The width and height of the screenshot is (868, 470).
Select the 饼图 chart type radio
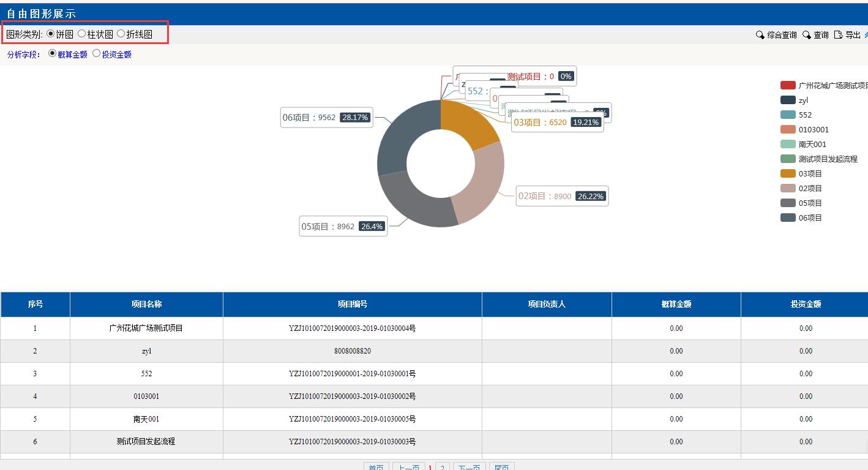coord(51,34)
